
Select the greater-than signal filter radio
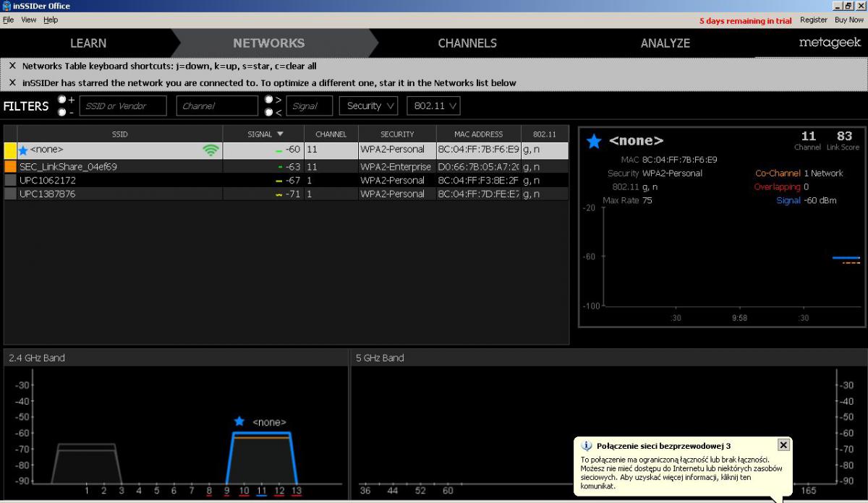[x=268, y=100]
